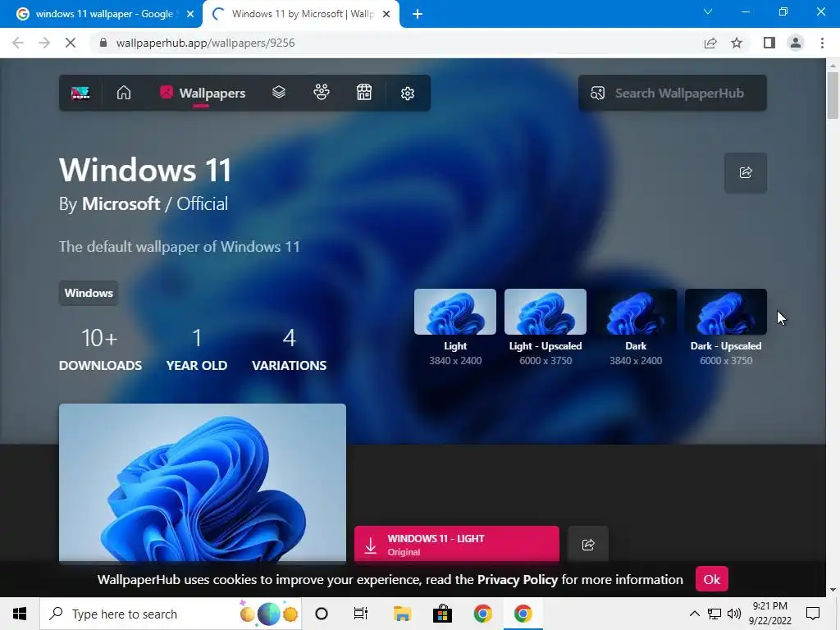Image resolution: width=840 pixels, height=630 pixels.
Task: Open Windows Start menu
Action: 20,614
